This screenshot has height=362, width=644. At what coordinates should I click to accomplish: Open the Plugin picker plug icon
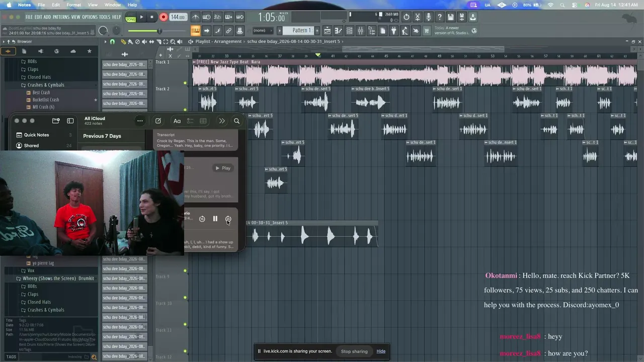click(393, 31)
